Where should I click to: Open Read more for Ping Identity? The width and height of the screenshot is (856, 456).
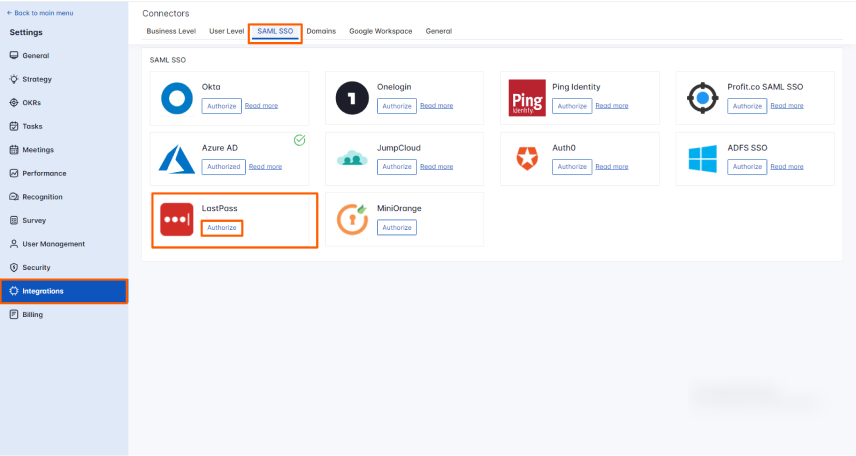pos(612,105)
